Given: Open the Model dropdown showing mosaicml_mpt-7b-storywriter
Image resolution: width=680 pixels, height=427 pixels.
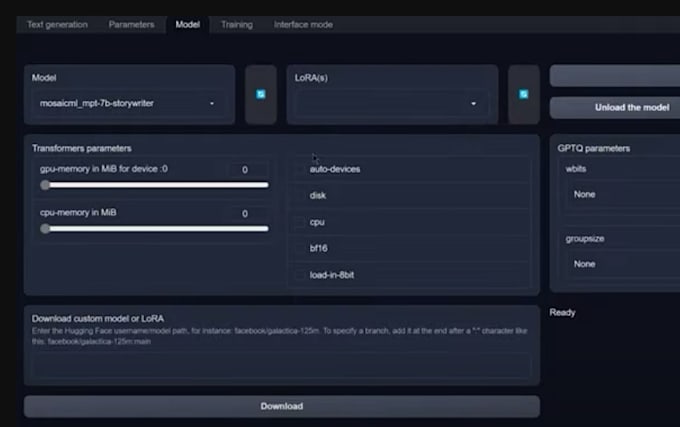Looking at the screenshot, I should point(129,104).
